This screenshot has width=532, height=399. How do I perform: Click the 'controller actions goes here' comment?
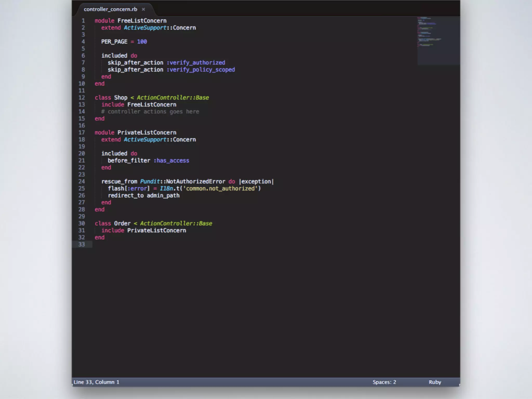(x=150, y=112)
